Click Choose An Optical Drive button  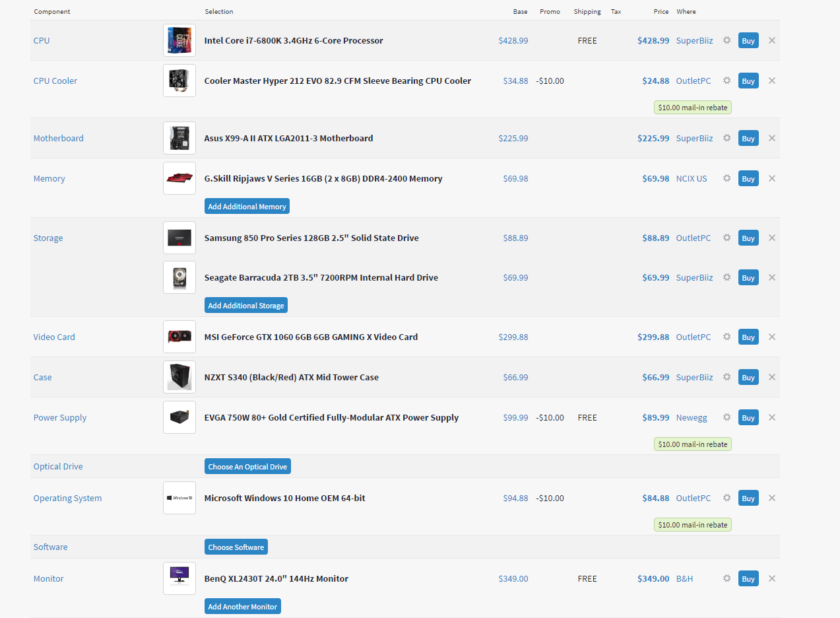coord(247,467)
